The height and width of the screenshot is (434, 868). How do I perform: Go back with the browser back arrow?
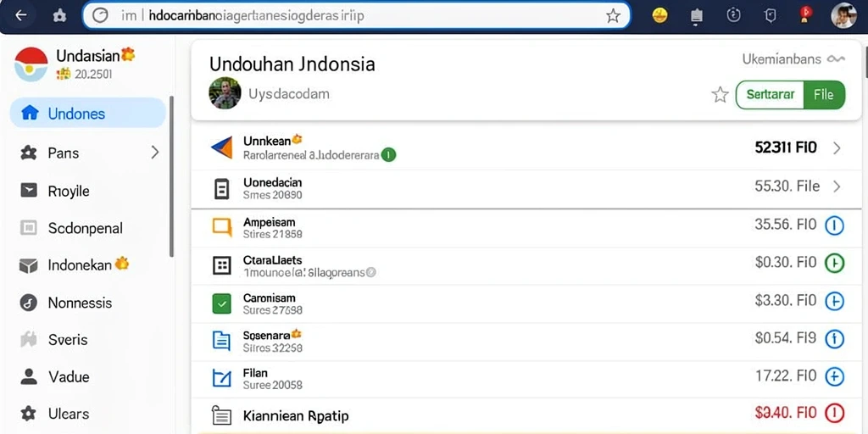pyautogui.click(x=21, y=15)
